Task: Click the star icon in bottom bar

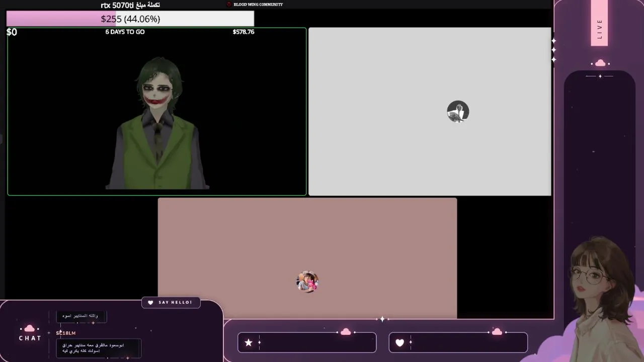Action: [x=249, y=342]
